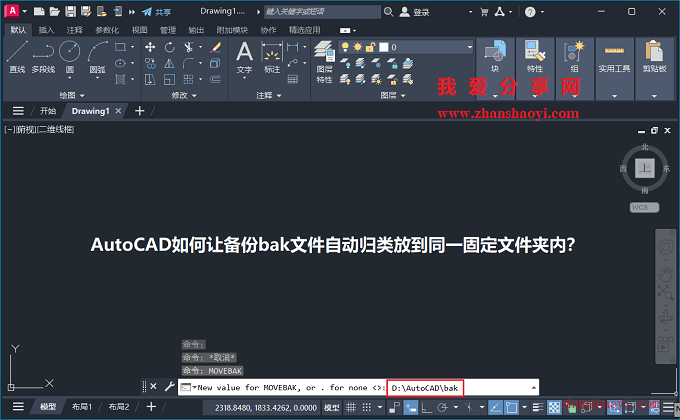This screenshot has width=680, height=420.
Task: Open the Clipboard (剪贴板) panel dropdown
Action: pos(654,96)
